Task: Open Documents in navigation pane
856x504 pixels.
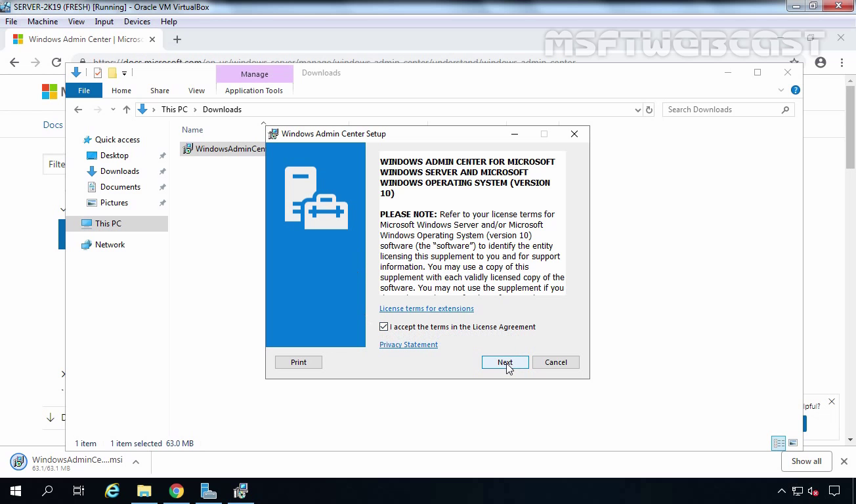Action: click(x=120, y=187)
